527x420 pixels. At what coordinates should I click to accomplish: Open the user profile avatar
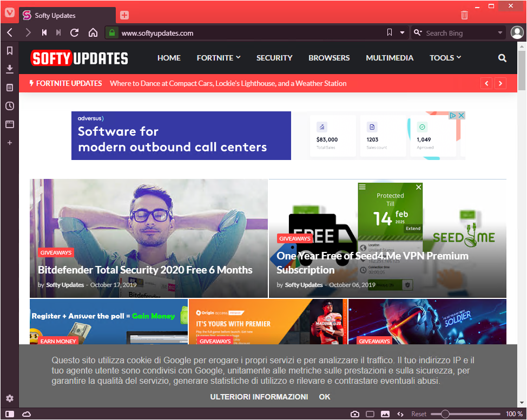(517, 32)
